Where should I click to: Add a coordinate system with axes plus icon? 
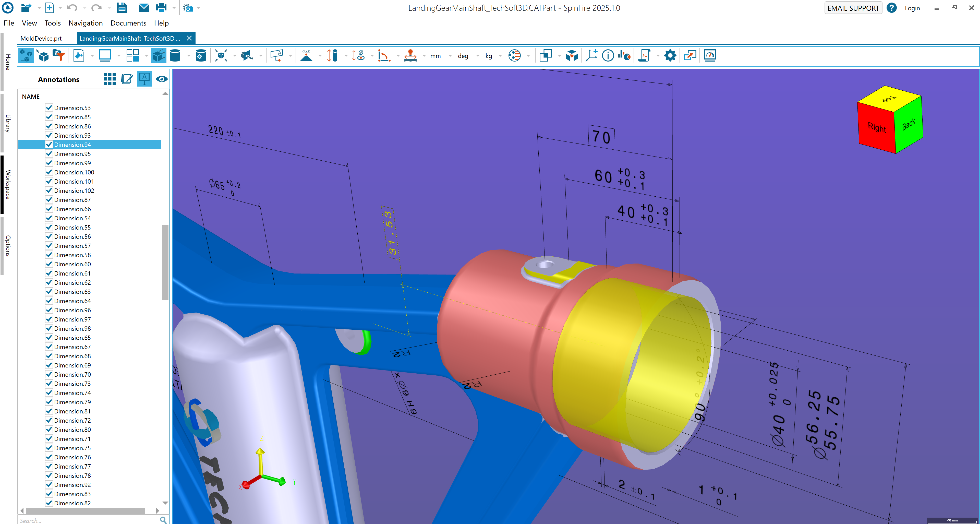(591, 56)
